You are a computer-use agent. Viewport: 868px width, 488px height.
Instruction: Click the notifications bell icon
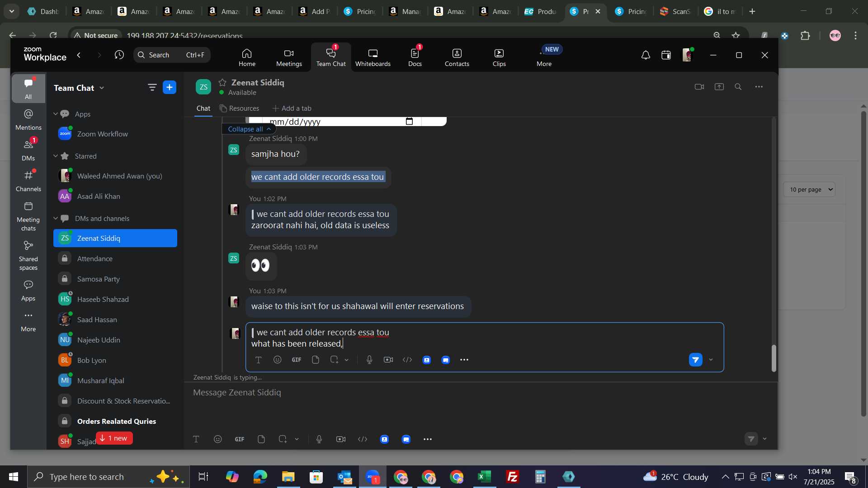tap(646, 55)
